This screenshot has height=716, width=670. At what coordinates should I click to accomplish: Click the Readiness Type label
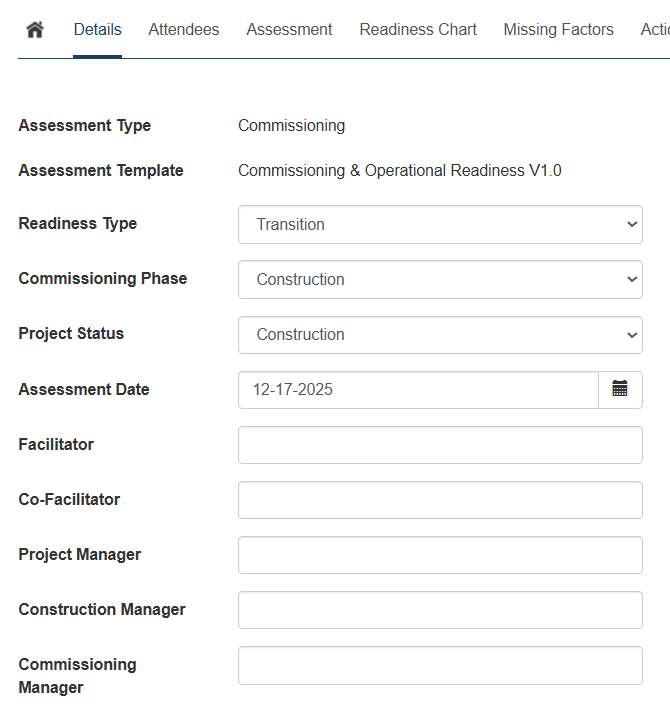pos(78,223)
